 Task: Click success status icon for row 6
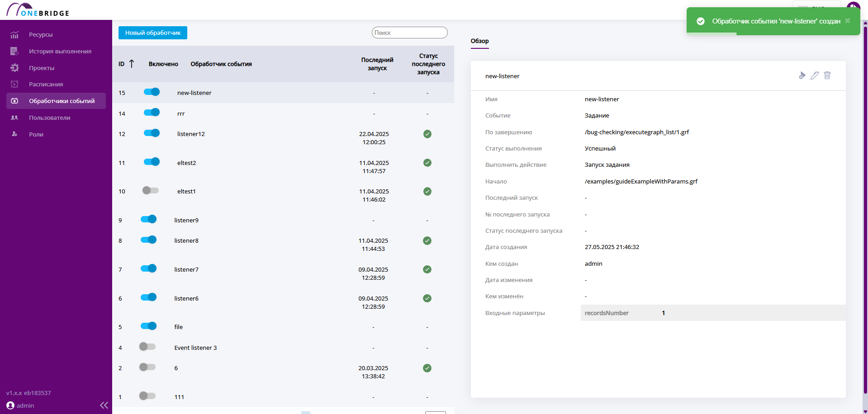[427, 368]
